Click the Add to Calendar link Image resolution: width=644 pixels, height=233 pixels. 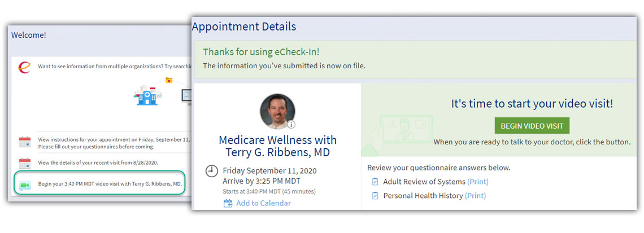pyautogui.click(x=263, y=203)
